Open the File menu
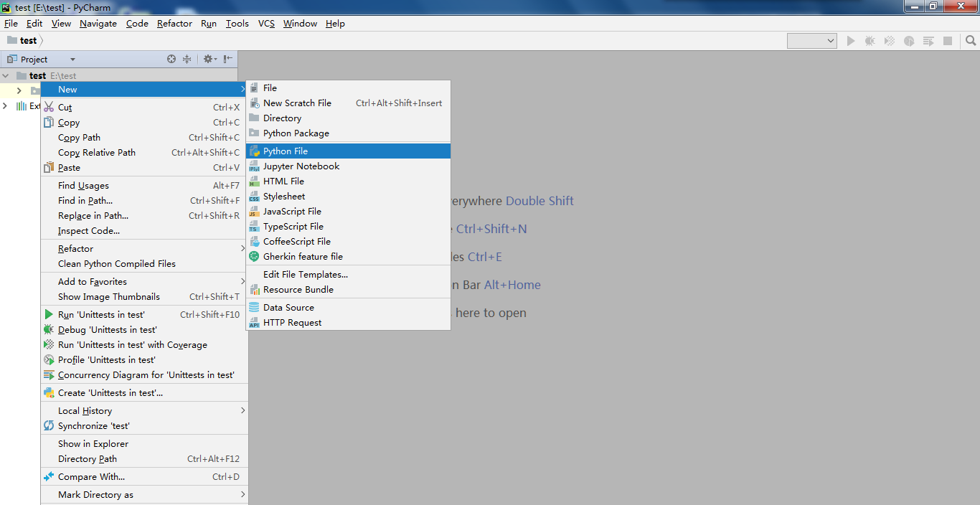 point(11,23)
